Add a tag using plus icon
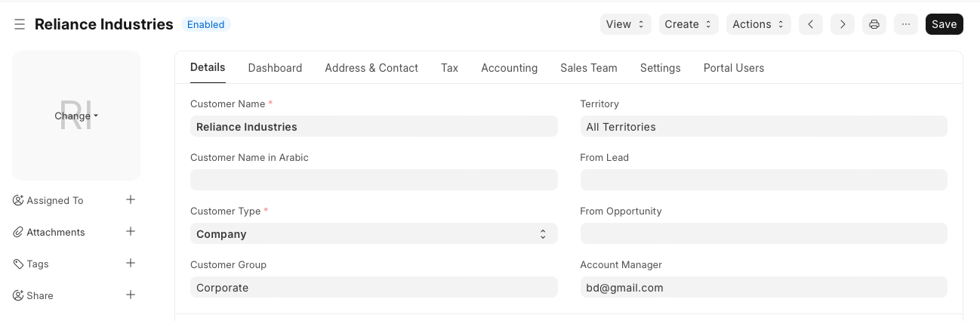Viewport: 980px width, 321px height. 131,264
